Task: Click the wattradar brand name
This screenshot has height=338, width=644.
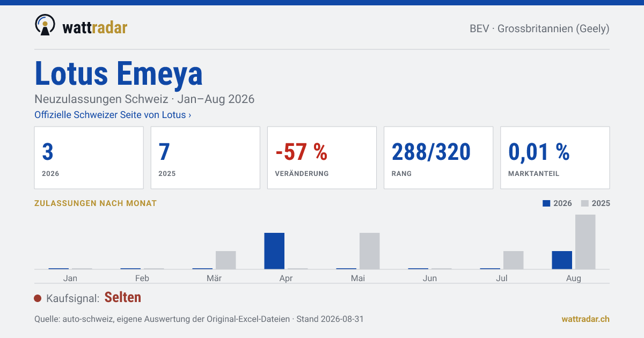Action: pos(95,27)
